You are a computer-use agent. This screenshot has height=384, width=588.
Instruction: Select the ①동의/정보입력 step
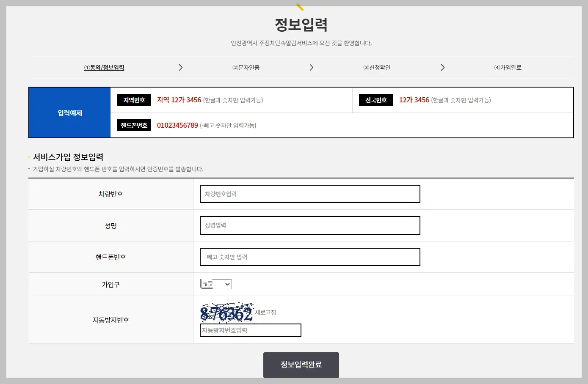tap(104, 67)
